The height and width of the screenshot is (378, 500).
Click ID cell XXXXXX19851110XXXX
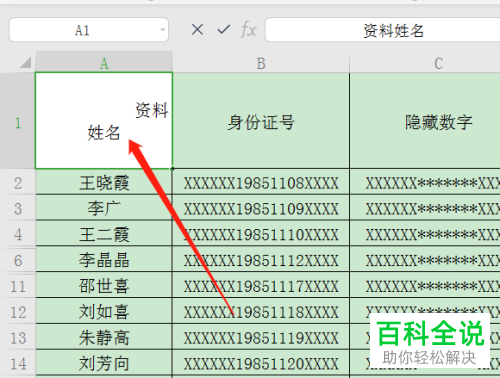tap(261, 234)
